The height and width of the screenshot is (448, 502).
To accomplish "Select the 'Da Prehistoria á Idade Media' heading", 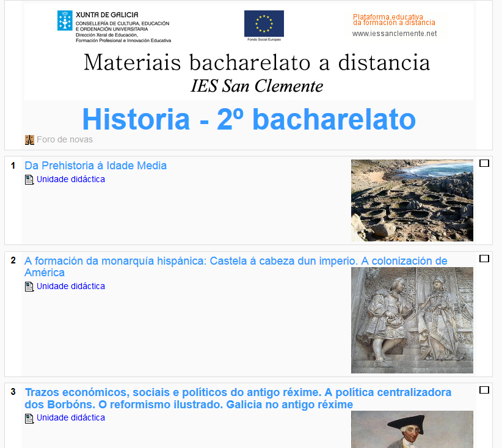I will click(95, 166).
